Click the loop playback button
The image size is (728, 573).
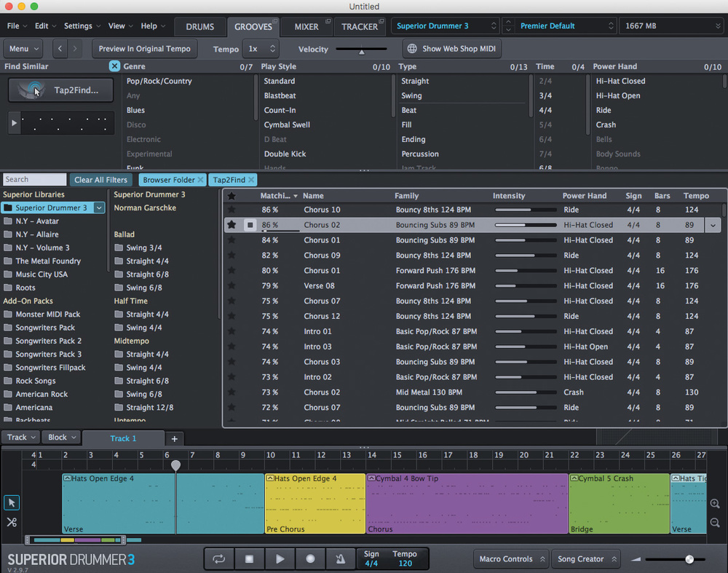pos(218,558)
